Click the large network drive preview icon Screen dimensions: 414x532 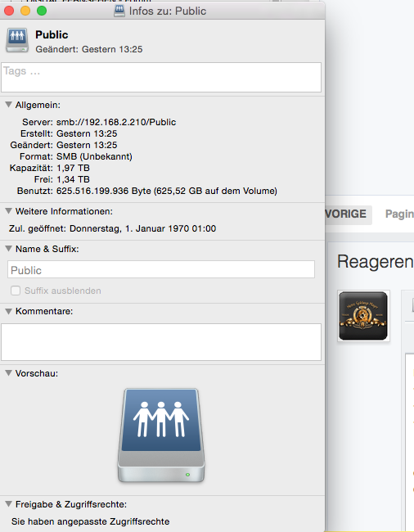tap(161, 435)
